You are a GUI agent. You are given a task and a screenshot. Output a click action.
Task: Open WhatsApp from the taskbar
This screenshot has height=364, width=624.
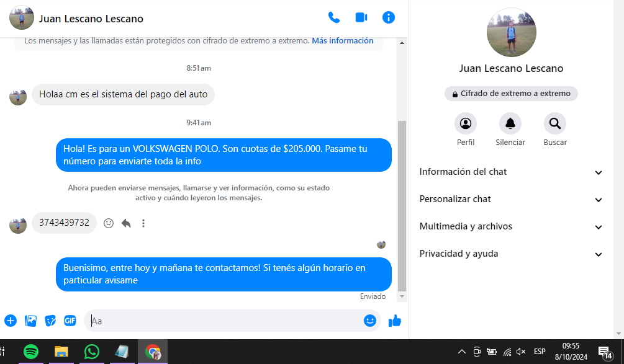tap(91, 352)
